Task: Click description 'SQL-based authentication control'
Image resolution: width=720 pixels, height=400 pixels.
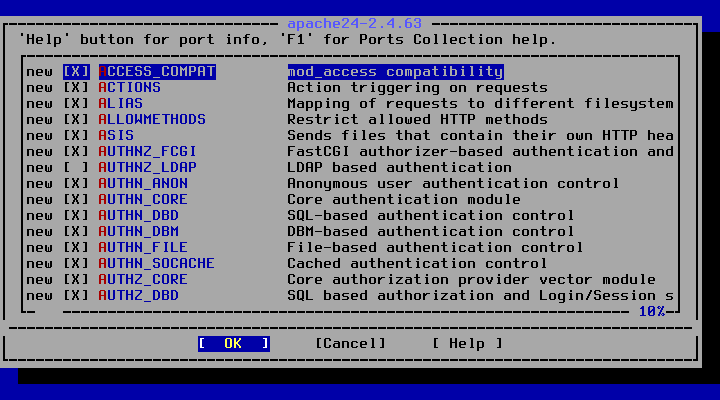Action: pyautogui.click(x=431, y=215)
